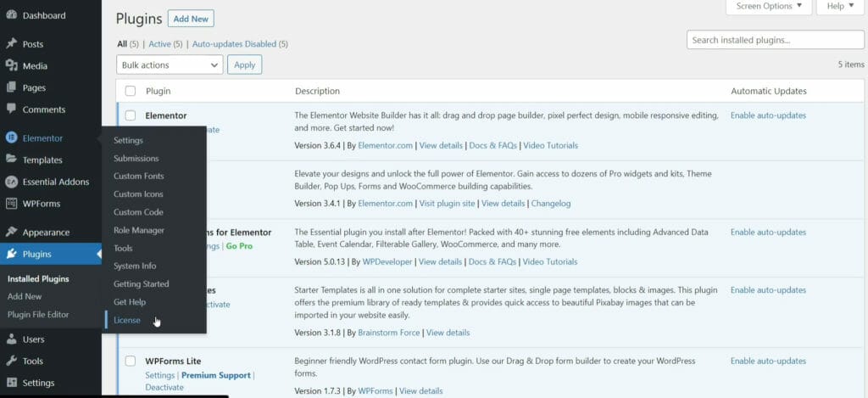The width and height of the screenshot is (868, 398).
Task: Open Get Help in flyout menu
Action: (x=130, y=301)
